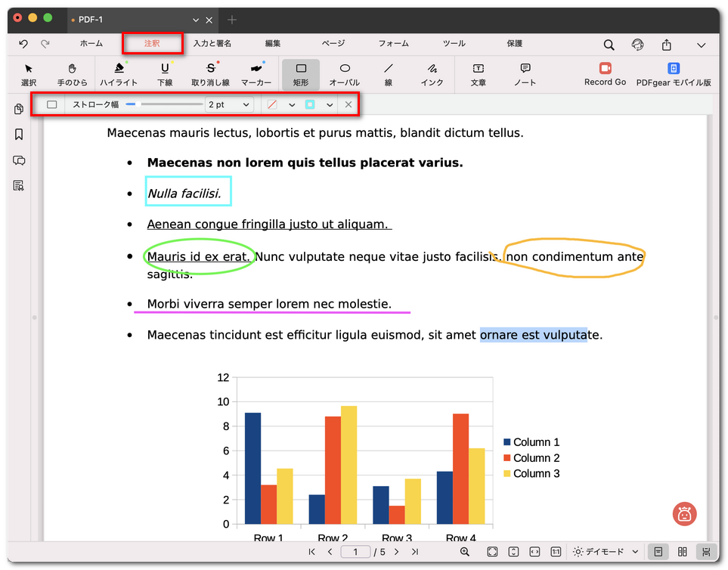Image resolution: width=728 pixels, height=570 pixels.
Task: Switch to two-page view layout
Action: click(x=683, y=552)
